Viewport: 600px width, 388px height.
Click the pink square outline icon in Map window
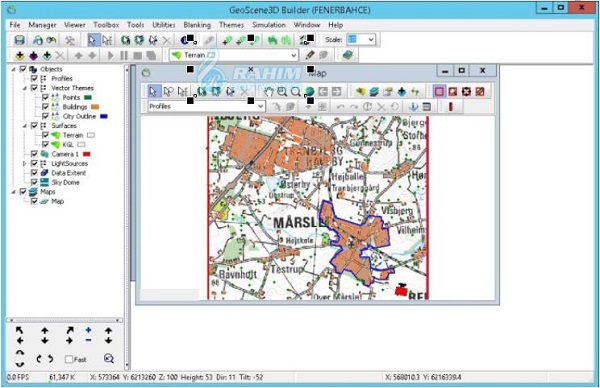tap(439, 92)
